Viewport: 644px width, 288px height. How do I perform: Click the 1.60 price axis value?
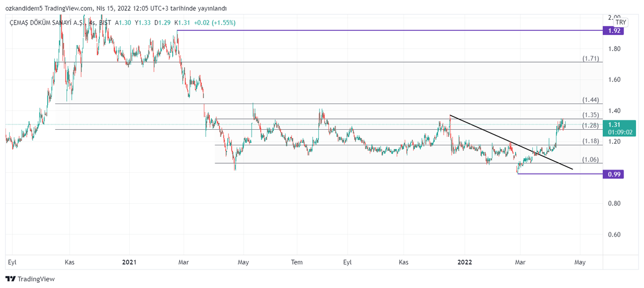click(614, 80)
